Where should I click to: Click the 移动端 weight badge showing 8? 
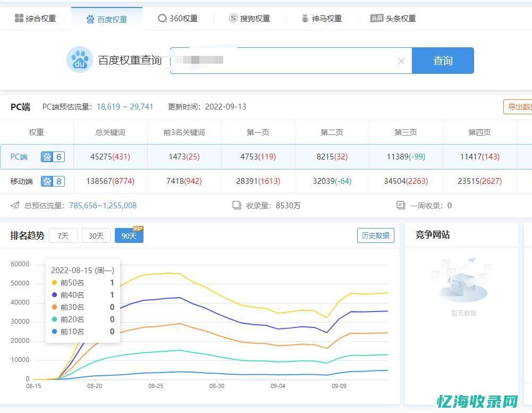52,181
